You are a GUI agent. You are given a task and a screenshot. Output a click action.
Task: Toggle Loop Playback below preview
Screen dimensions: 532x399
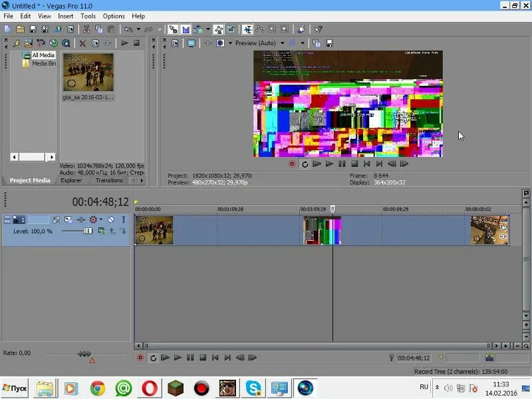point(305,164)
